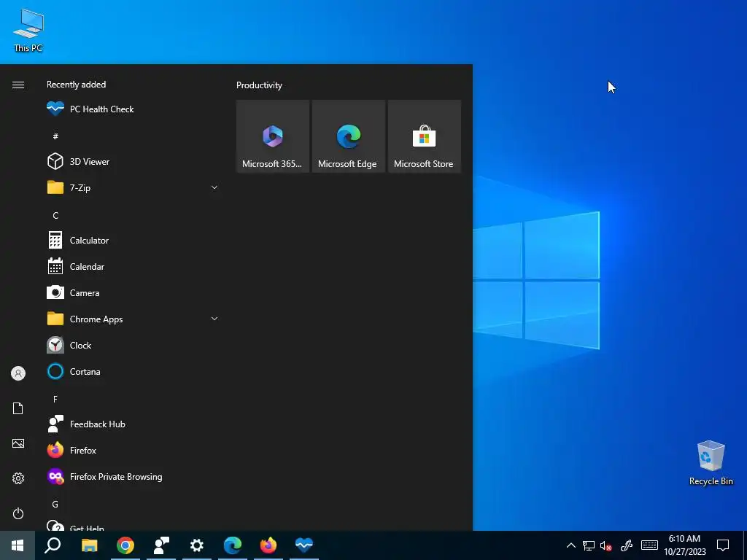Screen dimensions: 747x560
Task: Launch Firefox from the Start menu list
Action: (x=132, y=450)
